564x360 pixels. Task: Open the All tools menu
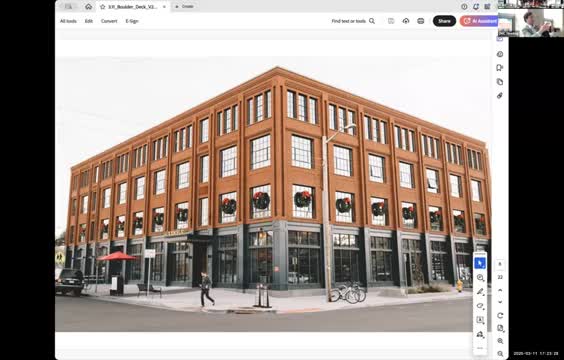click(68, 21)
